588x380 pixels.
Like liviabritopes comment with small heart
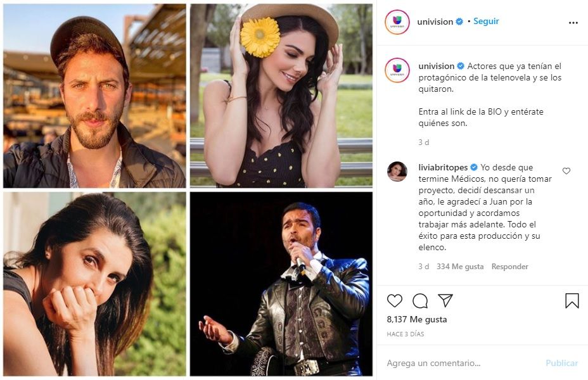[x=566, y=171]
